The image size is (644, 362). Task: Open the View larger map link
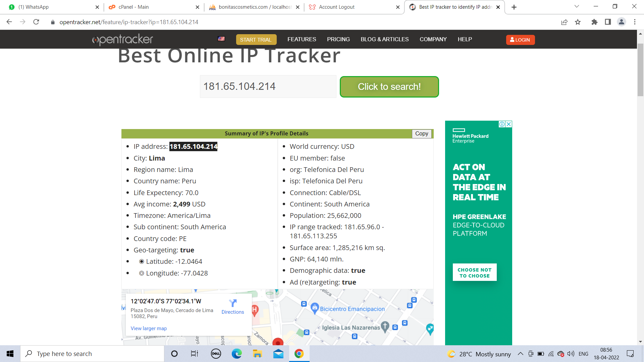click(149, 328)
